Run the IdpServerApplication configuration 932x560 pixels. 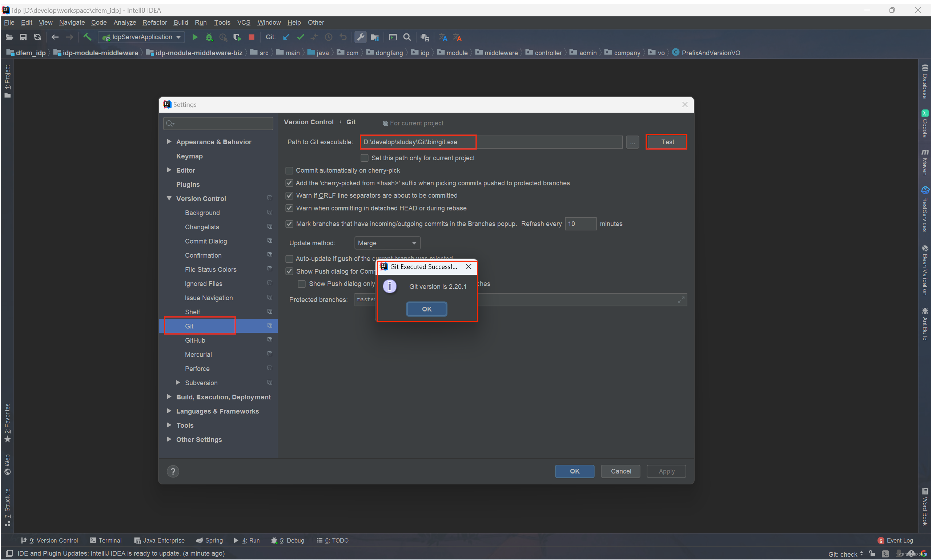click(x=195, y=37)
